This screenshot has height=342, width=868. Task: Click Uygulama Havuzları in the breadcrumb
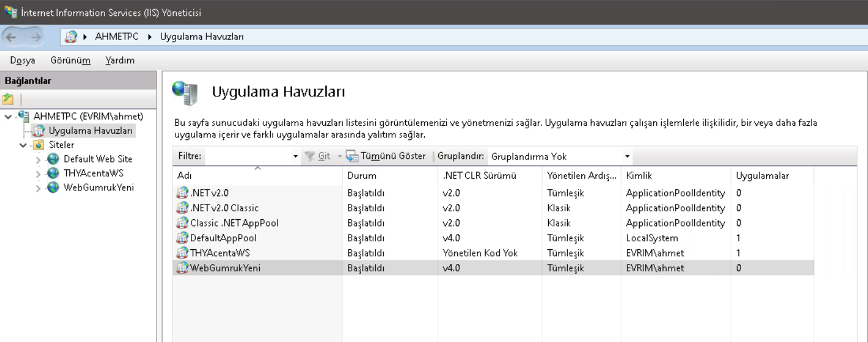[202, 37]
